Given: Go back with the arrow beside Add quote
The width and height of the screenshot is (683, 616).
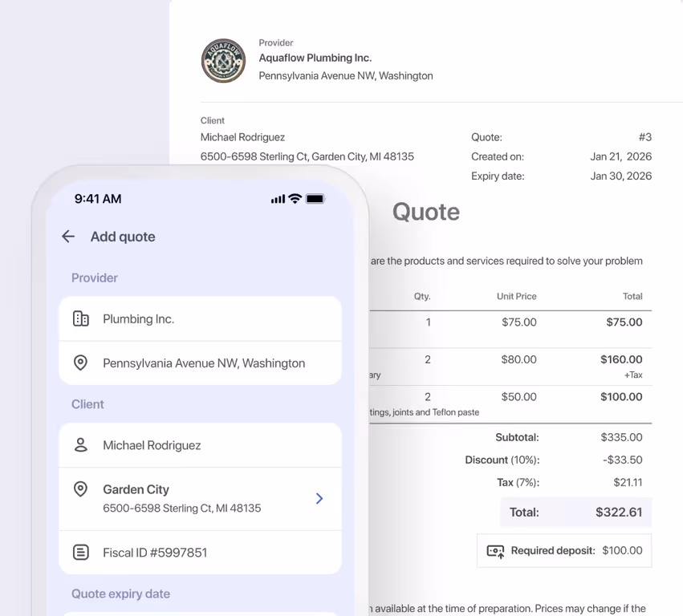Looking at the screenshot, I should pos(68,237).
